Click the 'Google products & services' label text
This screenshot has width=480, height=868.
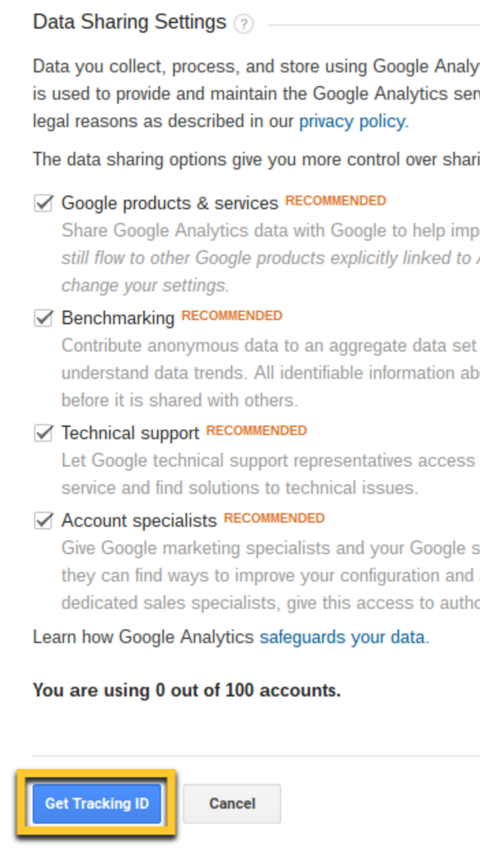169,204
